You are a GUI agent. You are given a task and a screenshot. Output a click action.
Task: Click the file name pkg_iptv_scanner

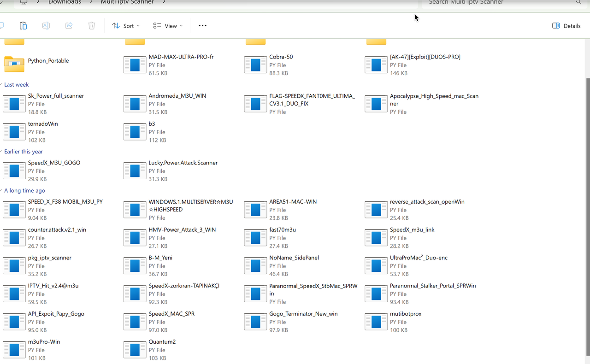[50, 258]
